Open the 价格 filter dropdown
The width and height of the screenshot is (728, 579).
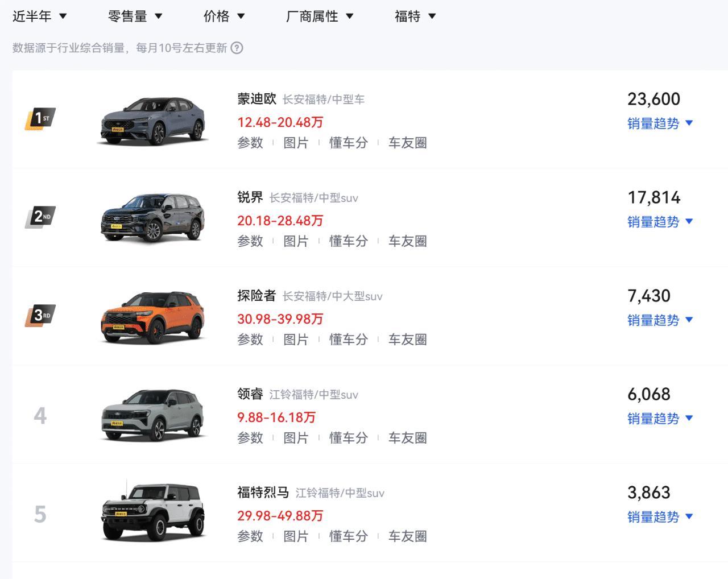click(224, 16)
